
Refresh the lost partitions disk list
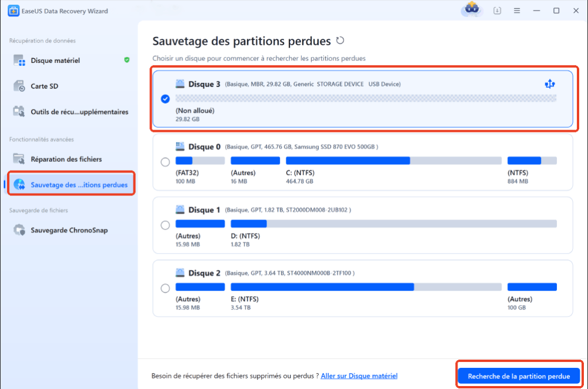[x=340, y=40]
